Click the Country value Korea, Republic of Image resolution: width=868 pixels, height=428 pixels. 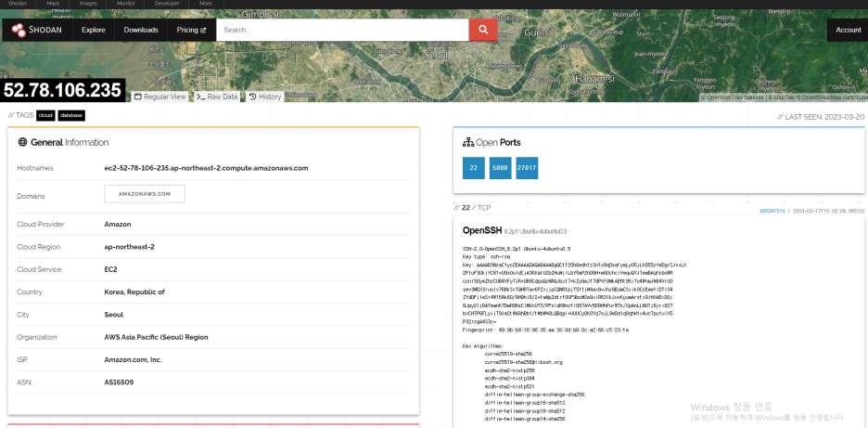134,292
